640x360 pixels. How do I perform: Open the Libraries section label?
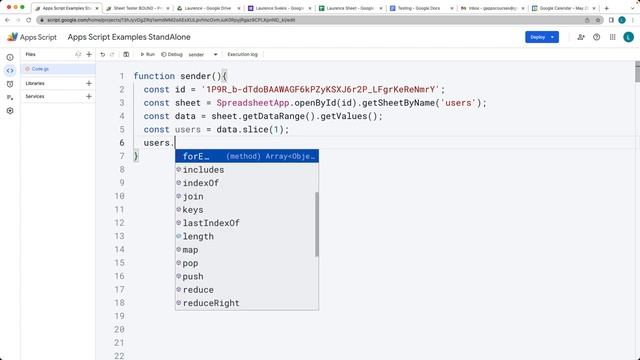(x=35, y=83)
